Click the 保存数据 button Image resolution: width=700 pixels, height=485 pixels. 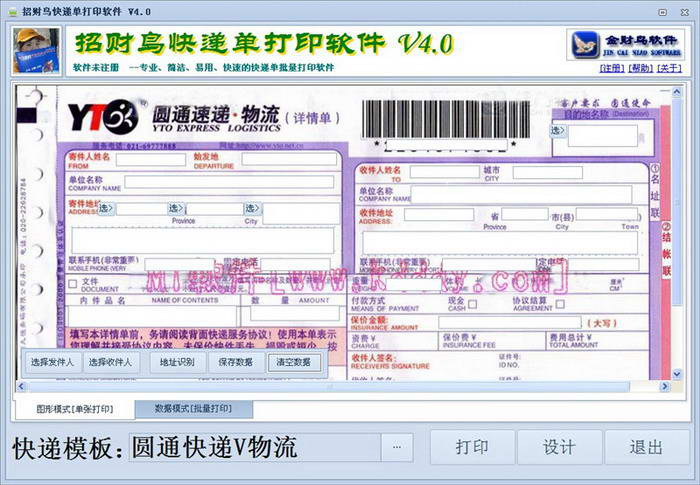pos(236,362)
